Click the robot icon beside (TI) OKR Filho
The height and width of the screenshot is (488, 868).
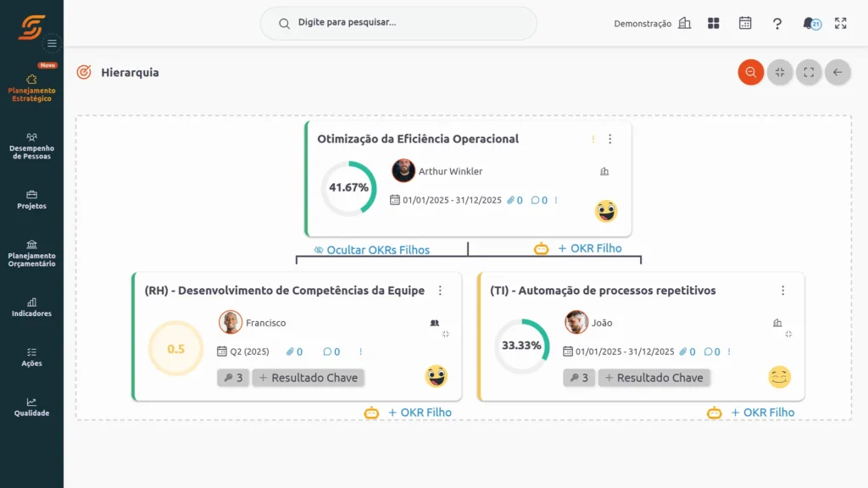[714, 413]
